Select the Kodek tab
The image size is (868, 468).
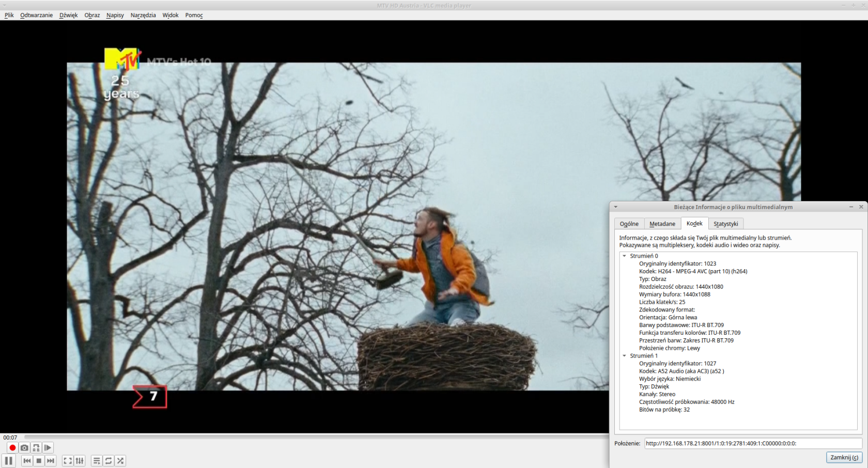(694, 223)
